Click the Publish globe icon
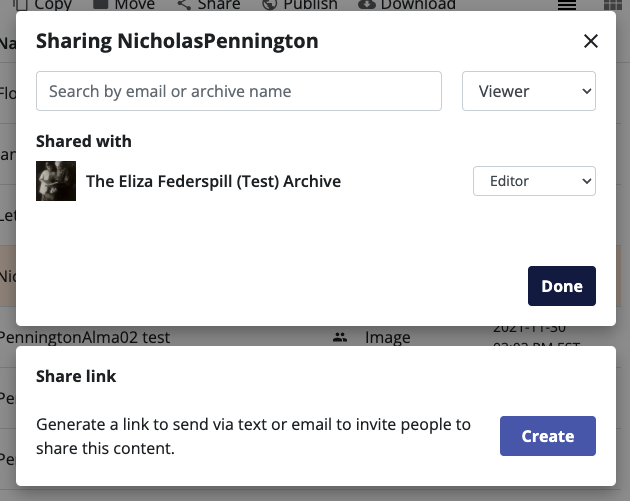Viewport: 630px width, 501px height. point(269,5)
